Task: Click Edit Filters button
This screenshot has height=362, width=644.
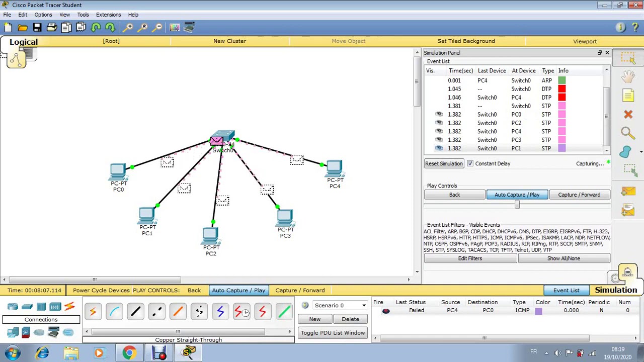Action: 470,258
